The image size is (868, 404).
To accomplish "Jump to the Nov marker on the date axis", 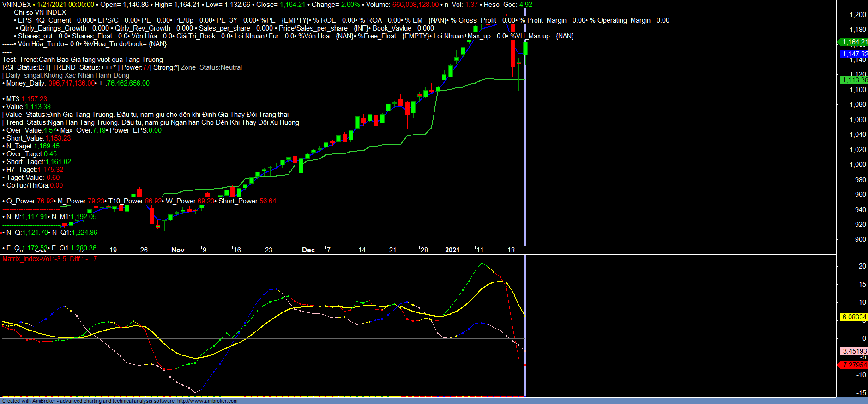I will pyautogui.click(x=178, y=250).
